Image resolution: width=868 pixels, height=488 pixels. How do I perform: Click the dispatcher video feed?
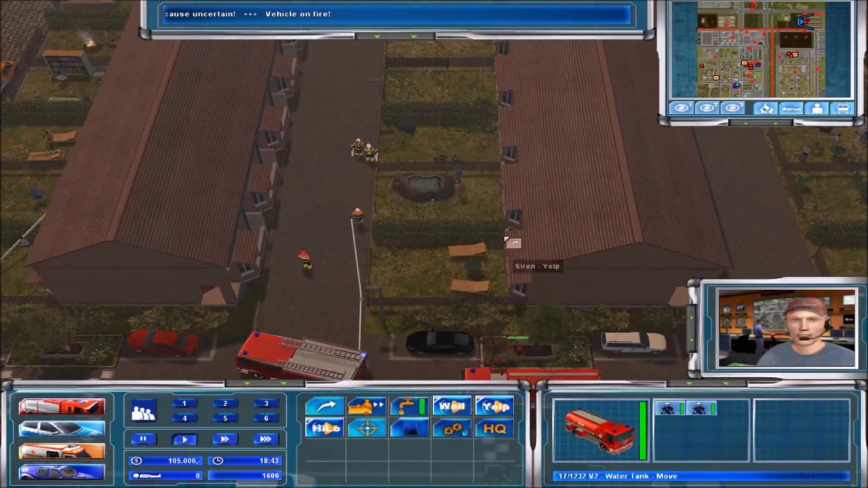point(787,328)
